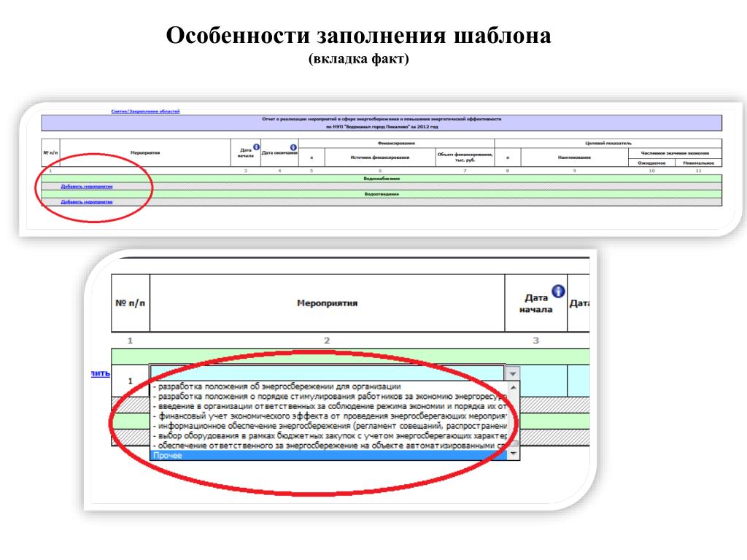Image resolution: width=747 pixels, height=560 pixels.
Task: Click the 'Снятие/Закрепление областей' link
Action: point(145,112)
